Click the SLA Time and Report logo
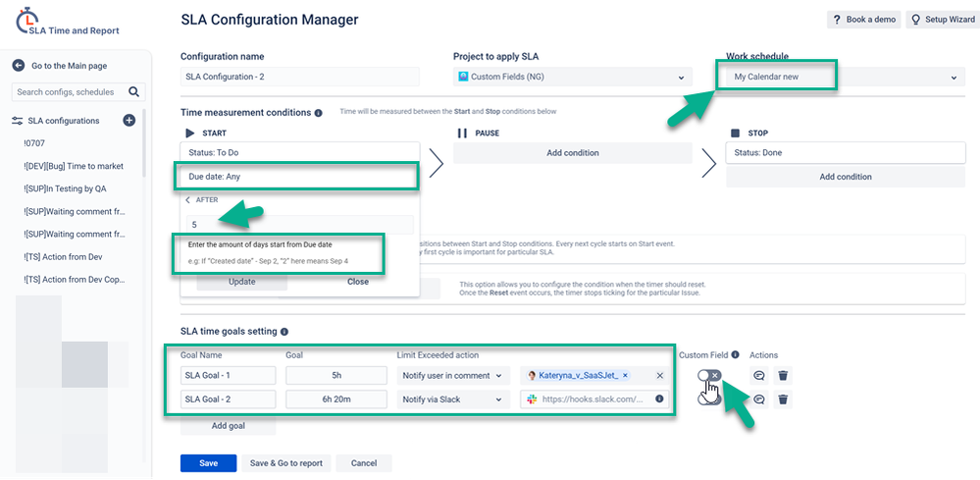Viewport: 980px width, 480px height. coord(67,24)
